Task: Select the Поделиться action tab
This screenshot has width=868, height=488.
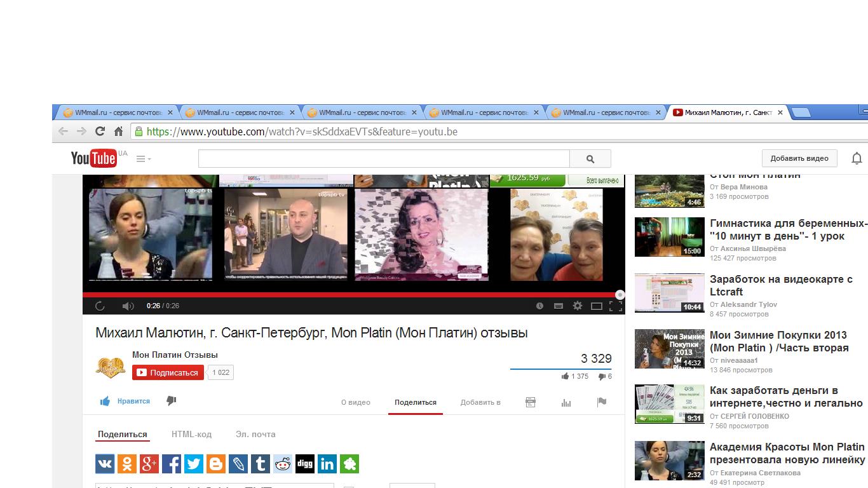Action: click(x=416, y=402)
